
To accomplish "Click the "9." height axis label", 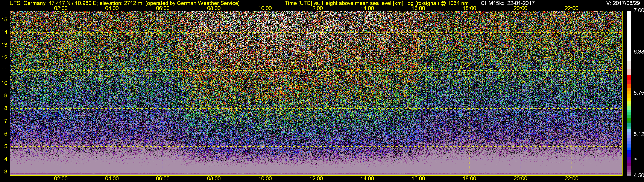I will tap(6, 96).
